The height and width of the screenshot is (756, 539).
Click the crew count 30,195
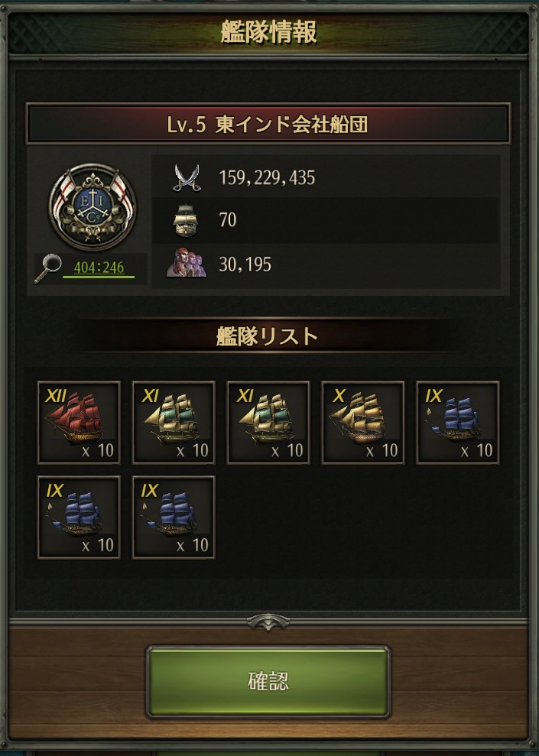tap(245, 264)
